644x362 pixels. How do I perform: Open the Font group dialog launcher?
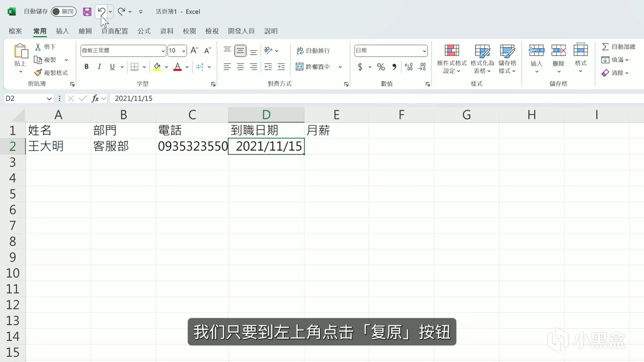point(213,84)
